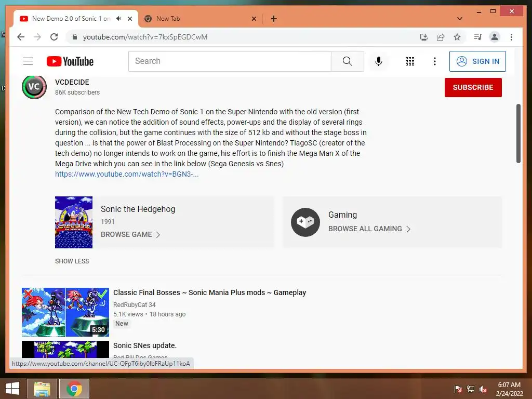Click the 1991 year text
The width and height of the screenshot is (532, 399).
point(108,221)
